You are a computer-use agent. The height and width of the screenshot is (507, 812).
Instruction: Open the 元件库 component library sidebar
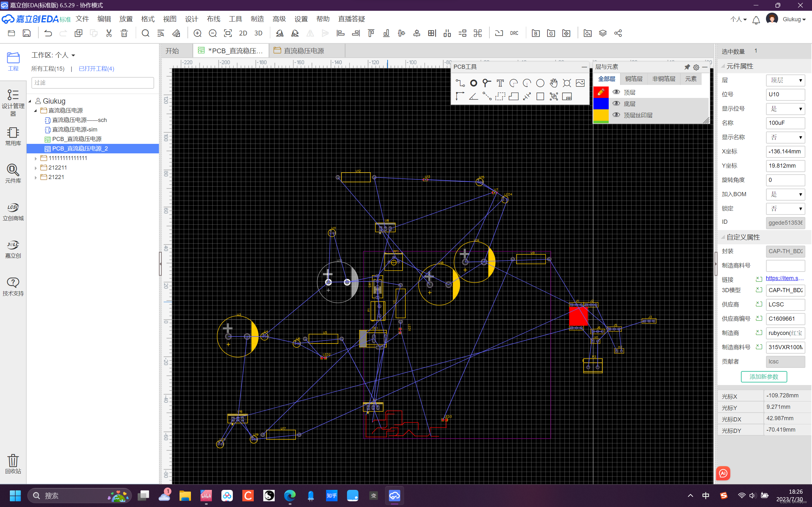click(x=13, y=173)
